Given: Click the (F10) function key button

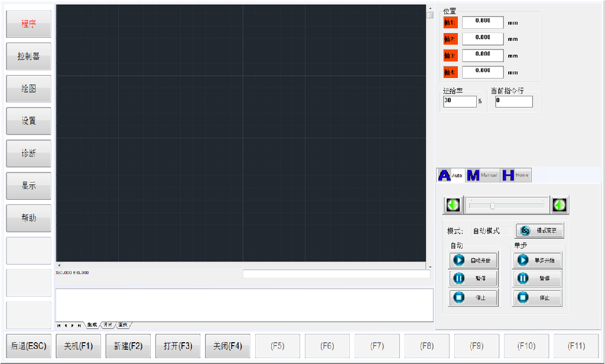Looking at the screenshot, I should [526, 346].
